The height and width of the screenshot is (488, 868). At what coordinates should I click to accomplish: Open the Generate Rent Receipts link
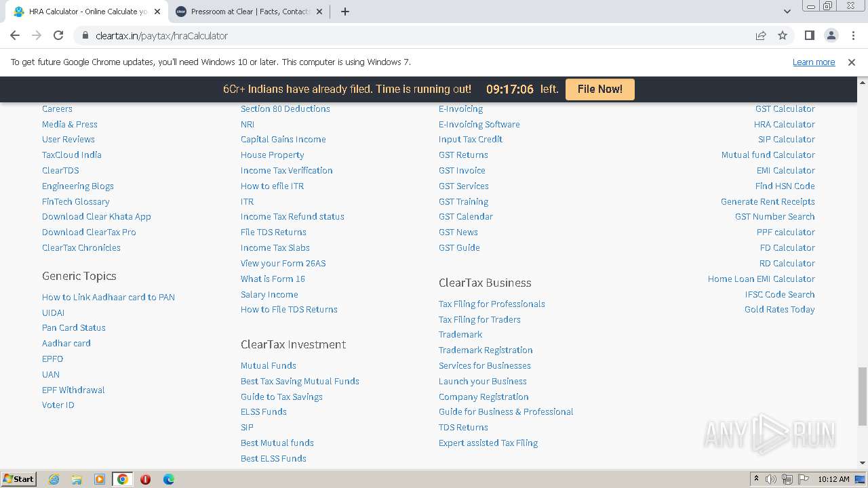pos(768,201)
